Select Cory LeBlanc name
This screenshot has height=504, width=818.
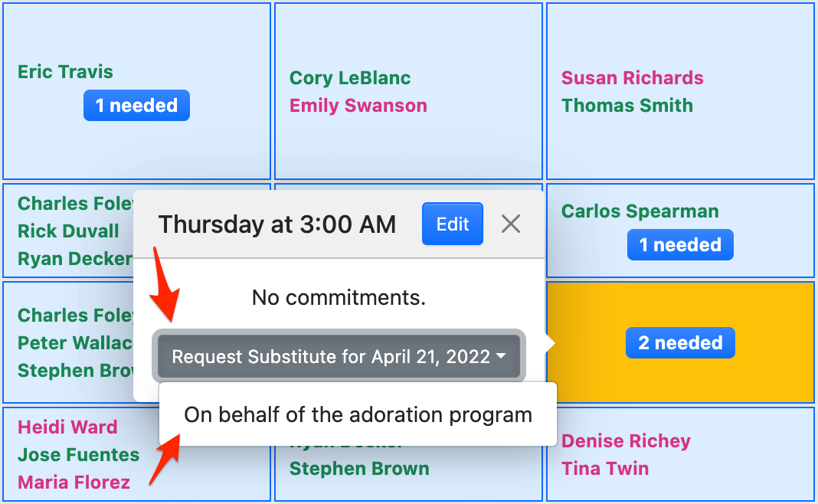(350, 78)
